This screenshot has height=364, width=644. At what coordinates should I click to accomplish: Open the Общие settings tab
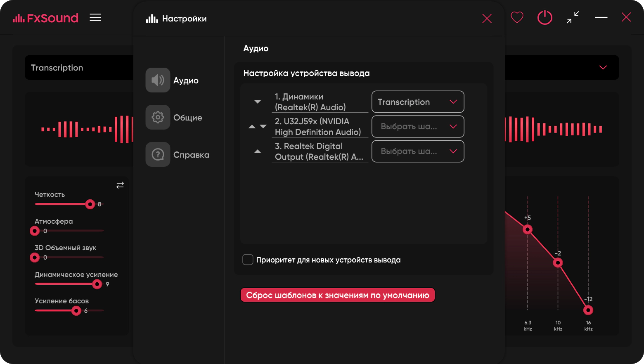174,117
